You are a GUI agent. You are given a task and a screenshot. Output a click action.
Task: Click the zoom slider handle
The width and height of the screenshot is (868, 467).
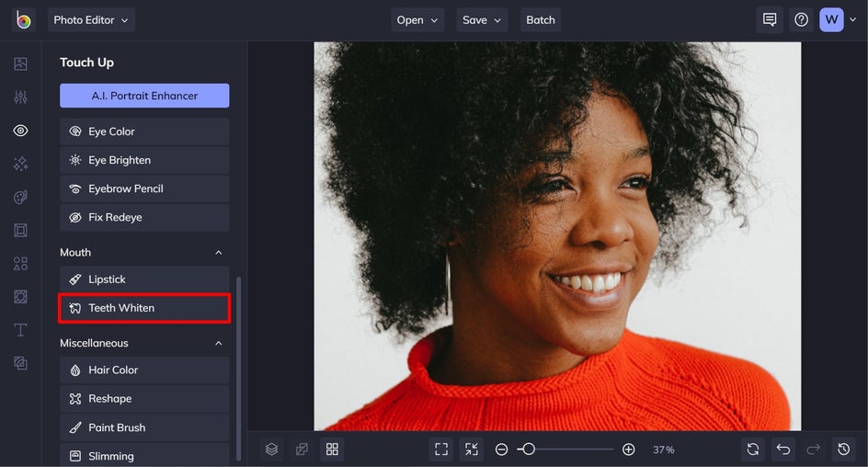coord(529,450)
